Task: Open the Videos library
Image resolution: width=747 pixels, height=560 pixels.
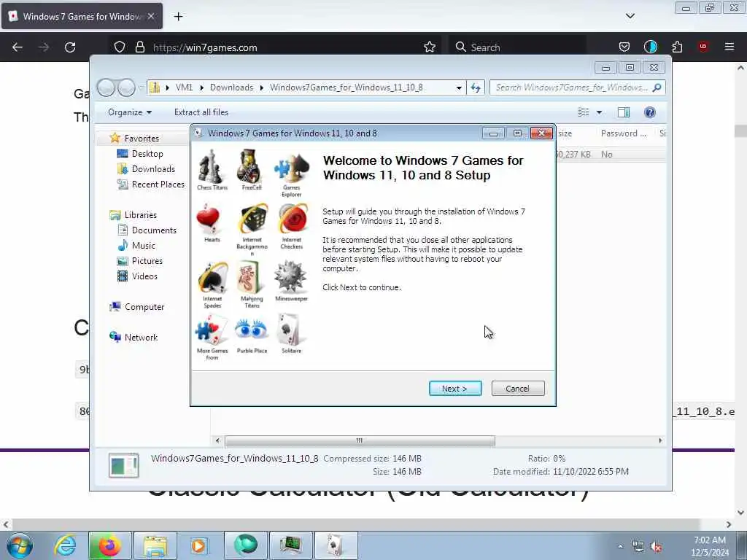Action: coord(138,276)
